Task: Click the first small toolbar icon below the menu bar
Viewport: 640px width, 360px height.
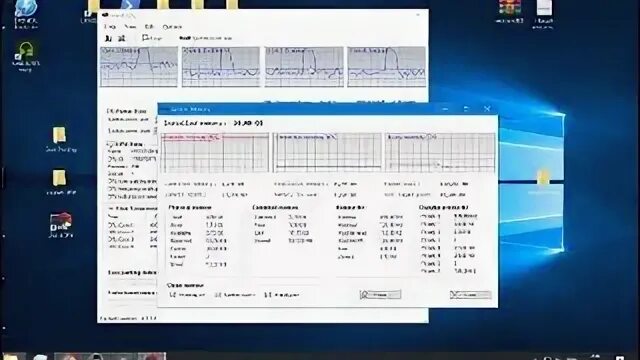Action: (x=108, y=38)
